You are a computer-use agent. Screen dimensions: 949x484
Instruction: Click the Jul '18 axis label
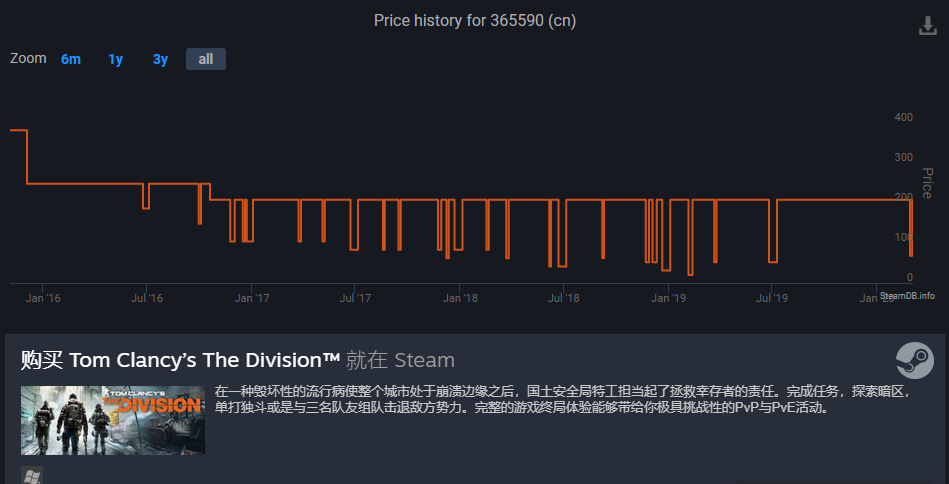click(563, 298)
